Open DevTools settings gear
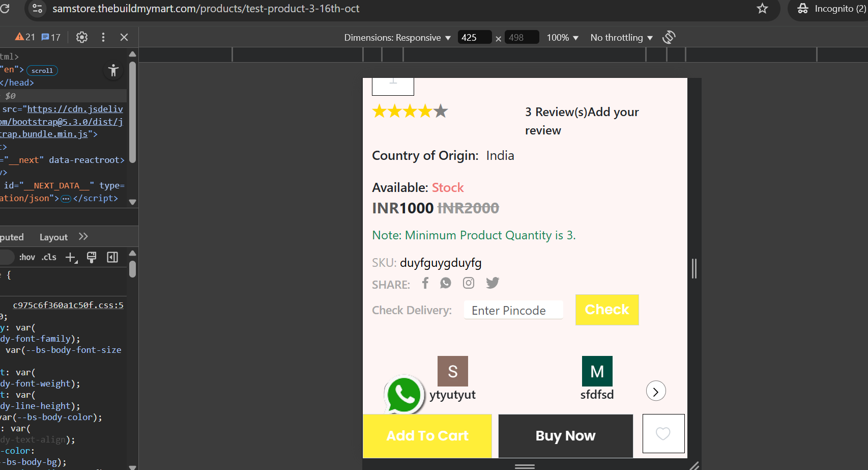This screenshot has height=470, width=868. (x=82, y=37)
